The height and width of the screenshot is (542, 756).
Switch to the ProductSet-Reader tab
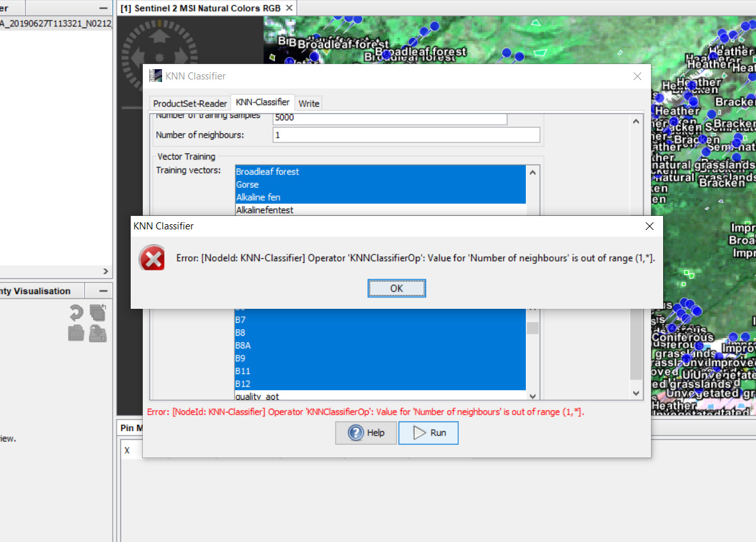pos(190,103)
